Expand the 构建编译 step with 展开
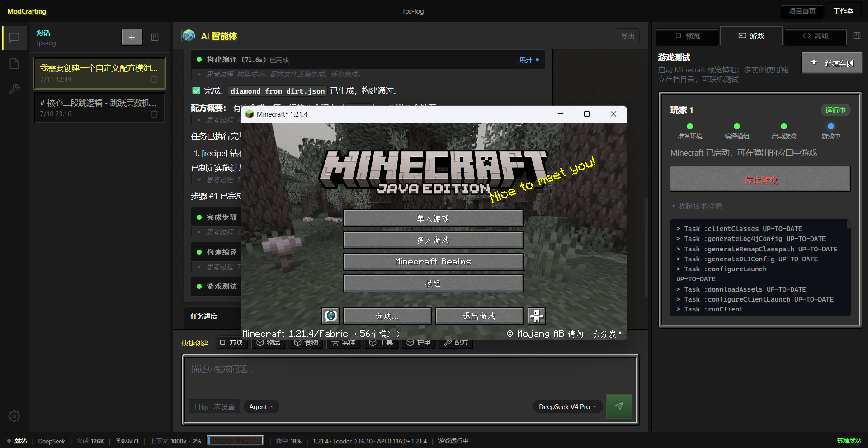 tap(529, 60)
